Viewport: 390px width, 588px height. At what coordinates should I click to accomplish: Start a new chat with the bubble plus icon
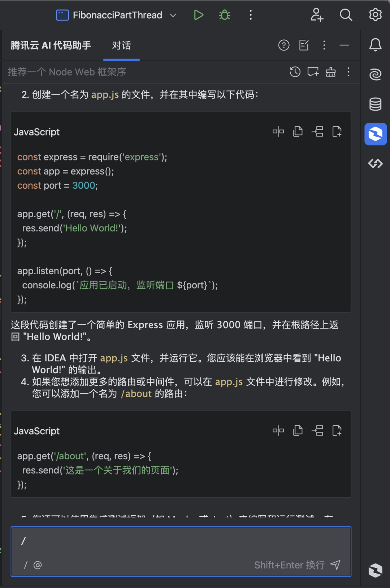coord(313,72)
